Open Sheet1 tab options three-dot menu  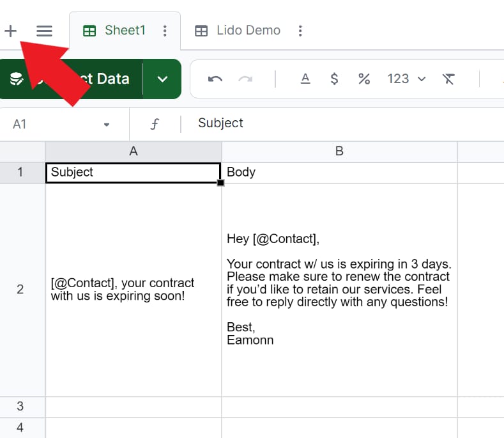click(x=165, y=31)
